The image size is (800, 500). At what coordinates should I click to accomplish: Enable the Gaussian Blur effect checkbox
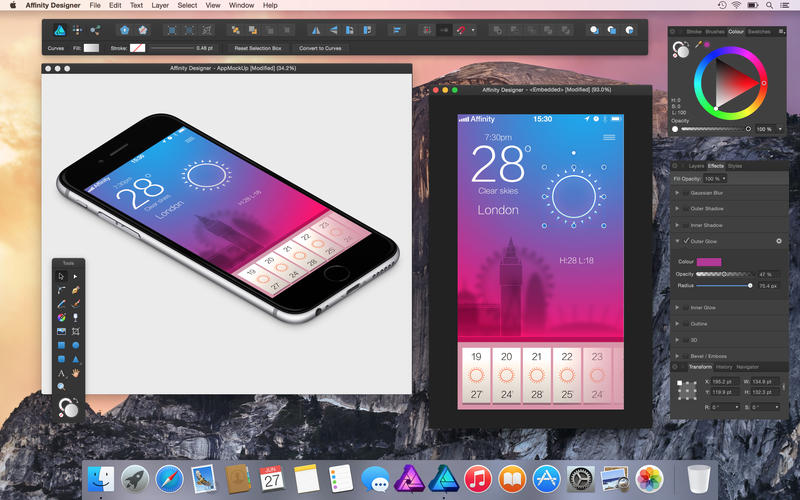click(686, 193)
